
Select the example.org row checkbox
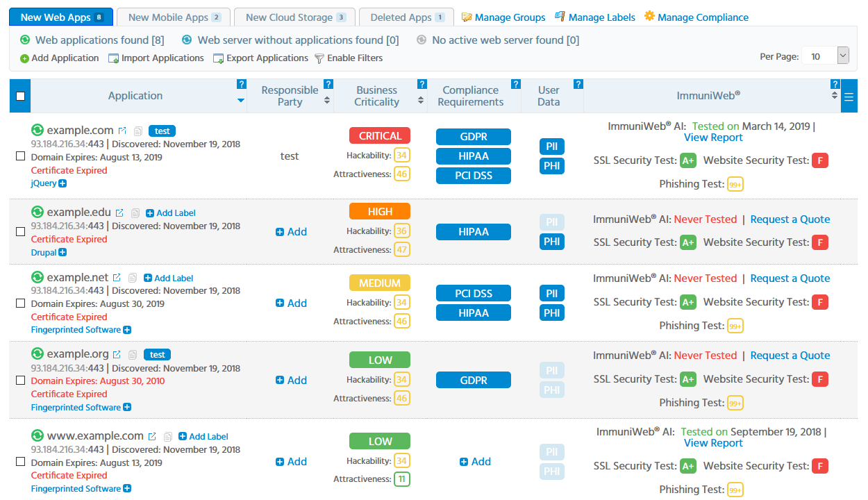click(x=20, y=381)
